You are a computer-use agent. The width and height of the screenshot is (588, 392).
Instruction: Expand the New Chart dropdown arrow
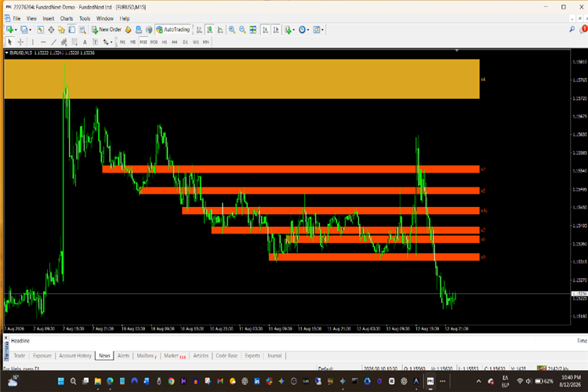tap(16, 30)
